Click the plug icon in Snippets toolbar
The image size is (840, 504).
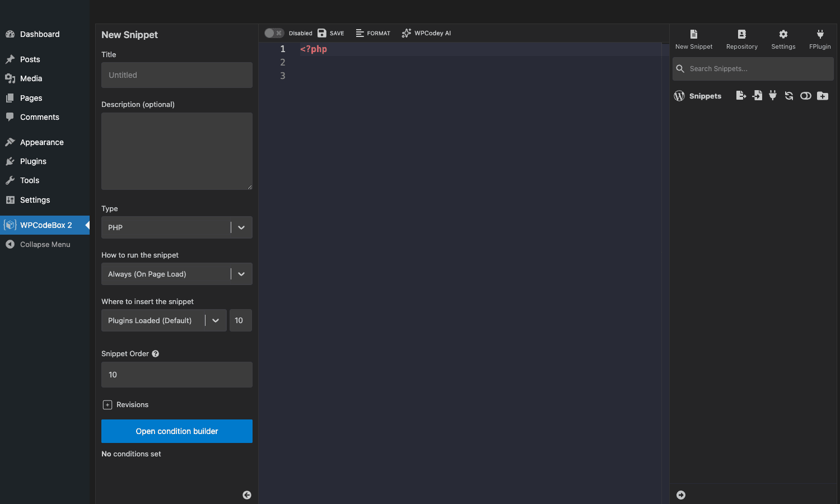coord(773,96)
